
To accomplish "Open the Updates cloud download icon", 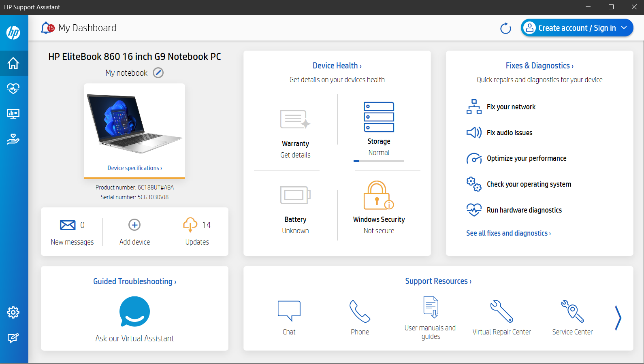I will click(190, 225).
